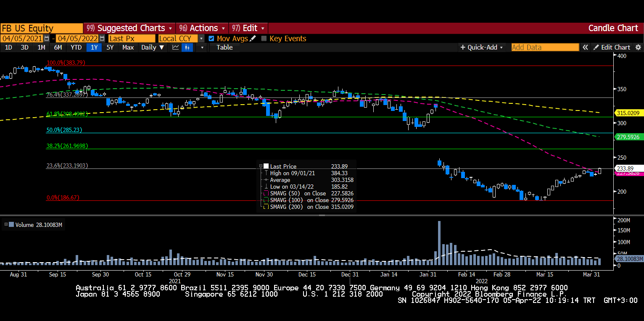
Task: Open the Actions dropdown menu
Action: (x=203, y=28)
